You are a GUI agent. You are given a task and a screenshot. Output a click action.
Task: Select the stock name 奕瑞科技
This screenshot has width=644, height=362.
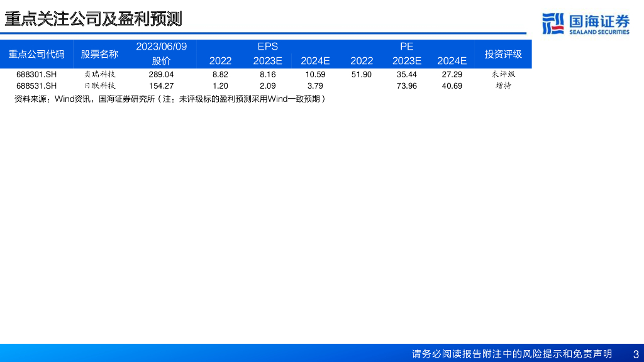click(99, 74)
